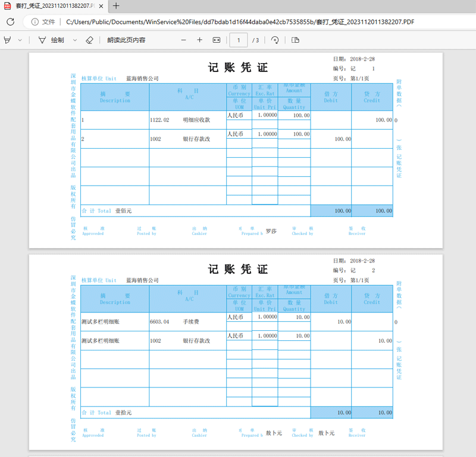Open a new browser tab

(x=116, y=6)
